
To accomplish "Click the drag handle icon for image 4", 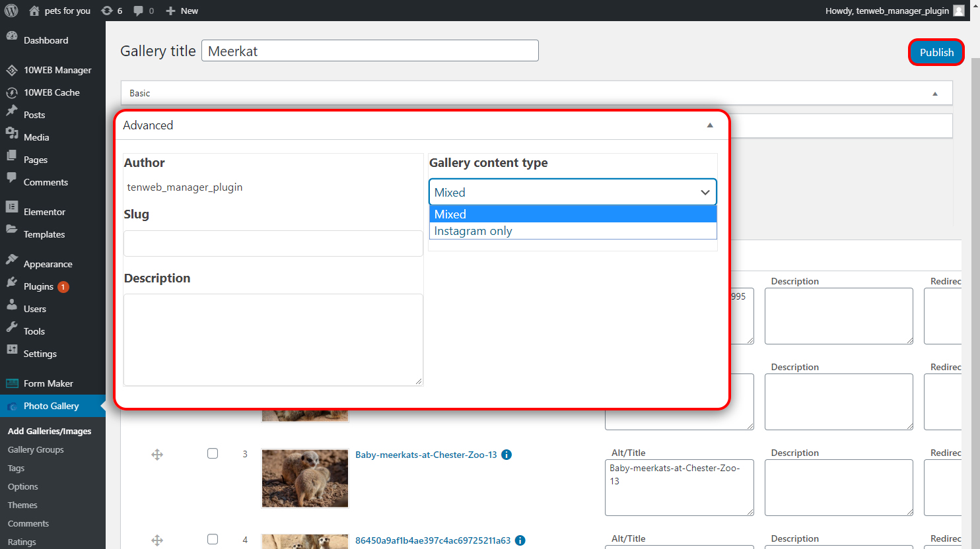I will (157, 540).
